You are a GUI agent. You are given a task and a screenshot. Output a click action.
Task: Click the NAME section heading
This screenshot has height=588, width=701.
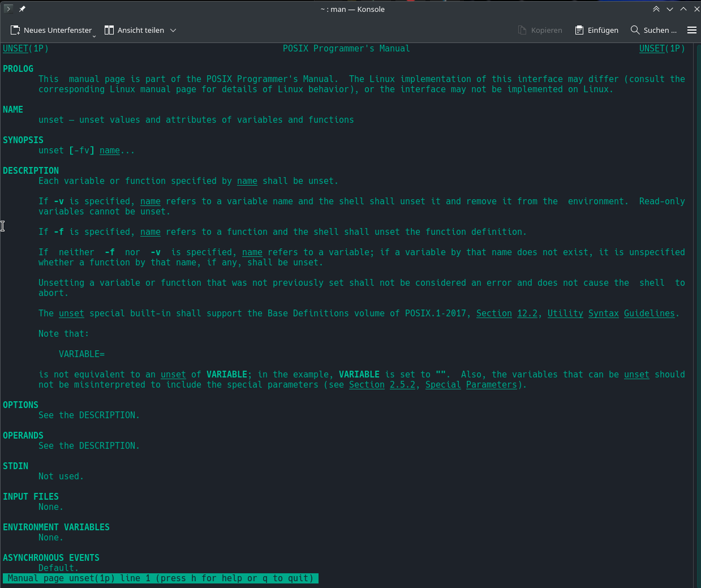coord(13,110)
